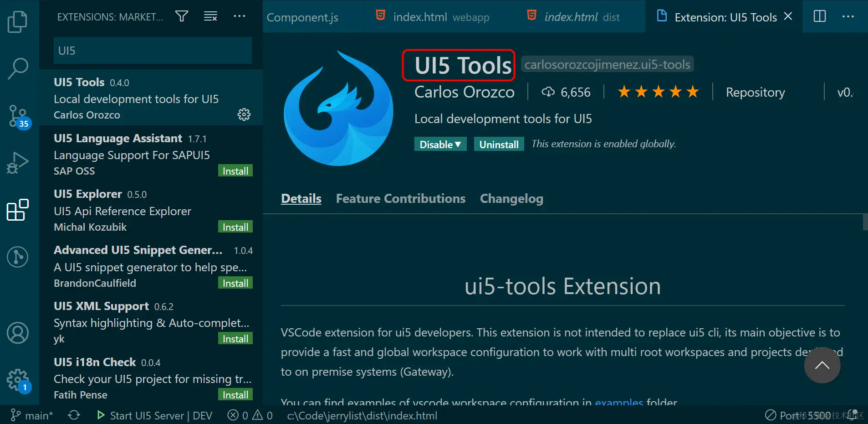Open the Changelog tab

tap(511, 199)
